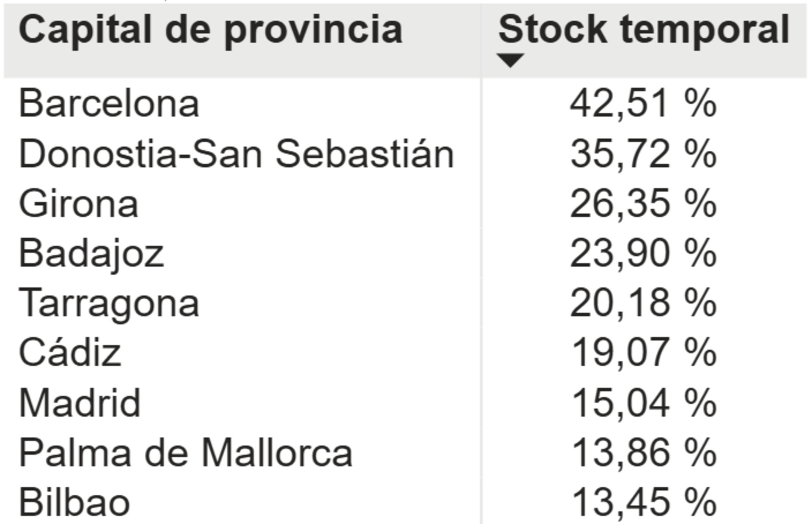Select the 42,51 % value cell
Screen dimensions: 812x524
point(643,104)
